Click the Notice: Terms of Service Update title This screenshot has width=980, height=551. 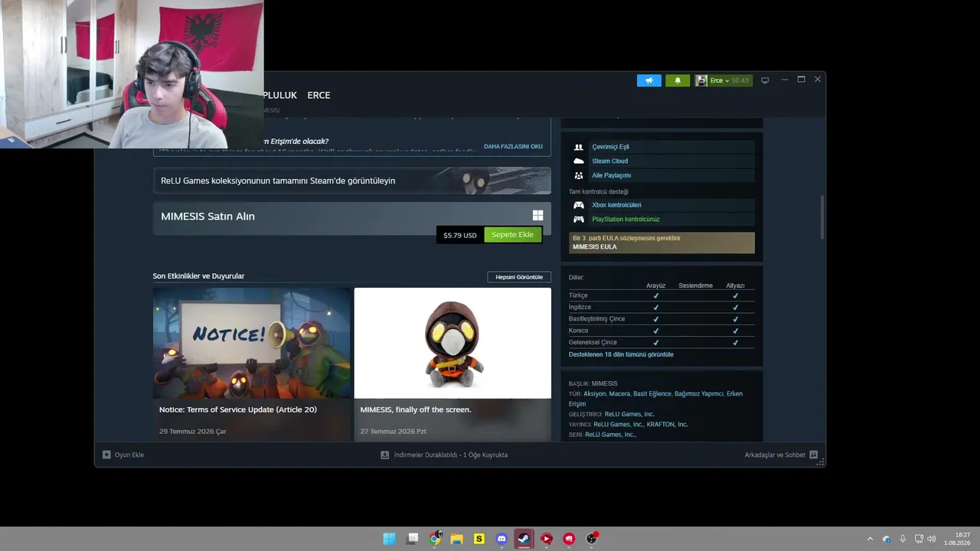pyautogui.click(x=238, y=409)
